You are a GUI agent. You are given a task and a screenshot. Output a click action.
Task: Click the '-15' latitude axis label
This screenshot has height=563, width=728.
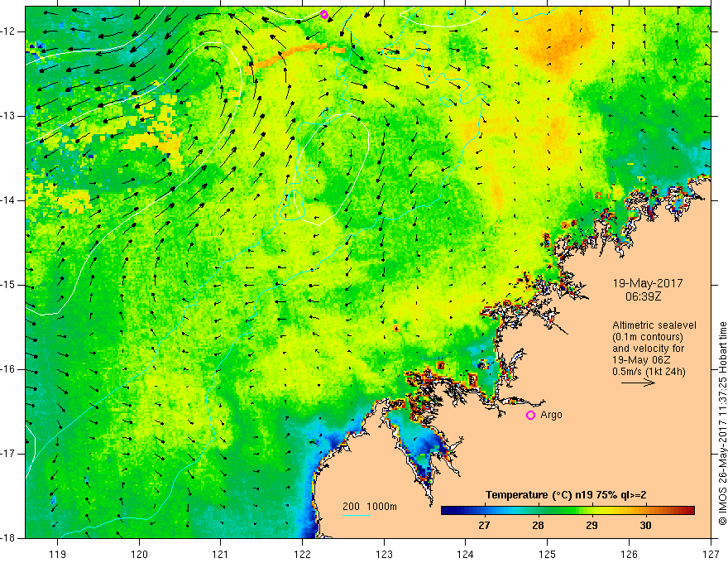[x=9, y=285]
